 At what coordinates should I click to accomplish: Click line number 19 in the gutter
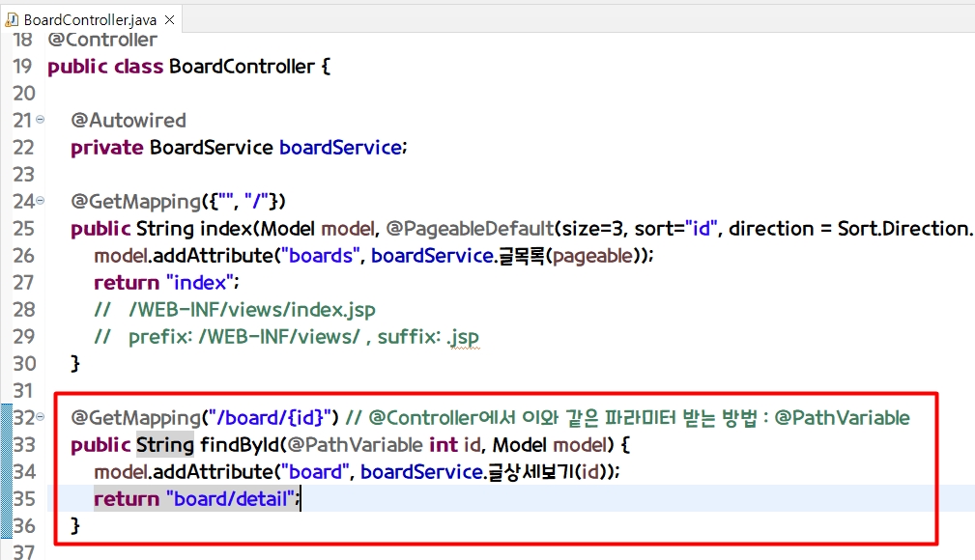point(22,66)
